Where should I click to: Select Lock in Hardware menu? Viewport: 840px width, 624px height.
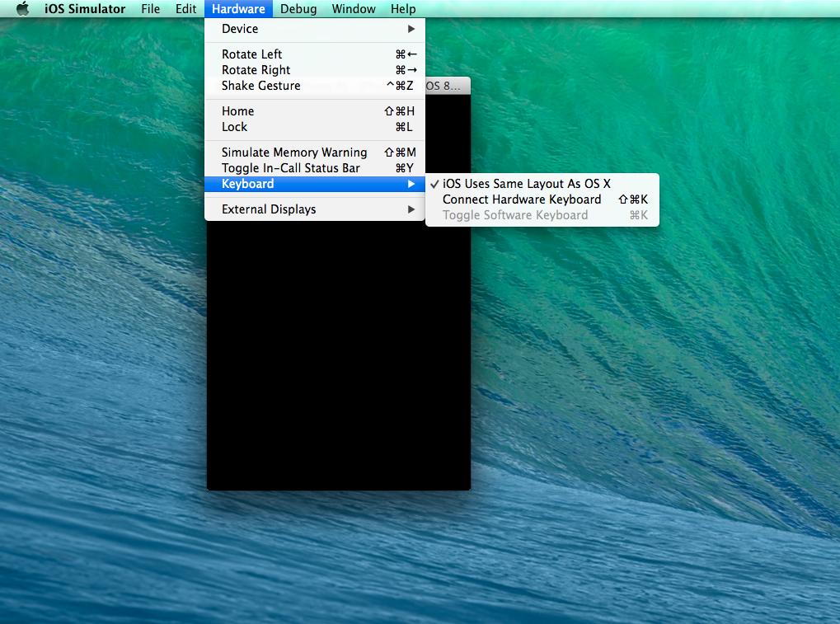315,127
